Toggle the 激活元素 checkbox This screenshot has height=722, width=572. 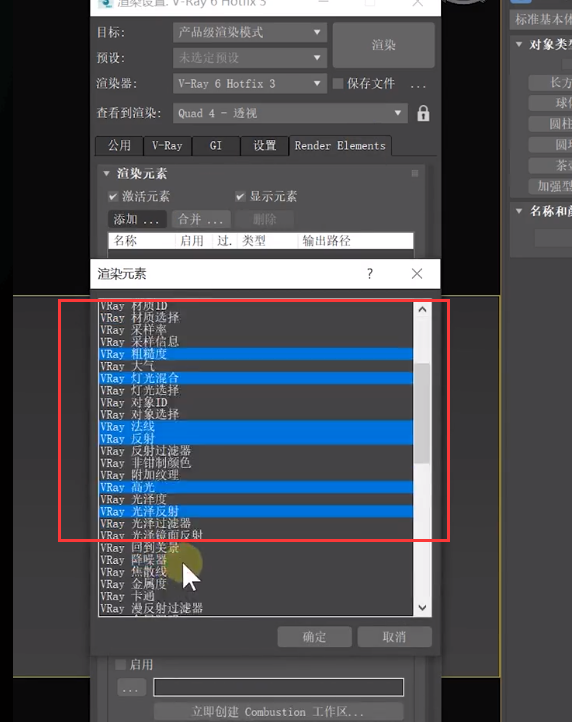(113, 197)
